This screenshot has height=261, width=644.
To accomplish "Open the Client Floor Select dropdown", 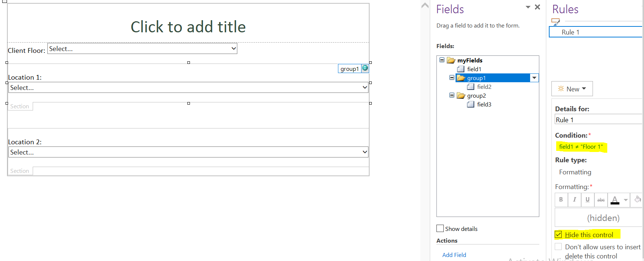I will [x=234, y=48].
